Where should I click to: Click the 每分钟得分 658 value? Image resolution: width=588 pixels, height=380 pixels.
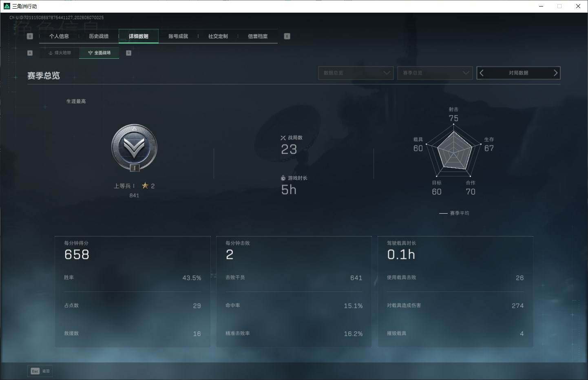tap(77, 254)
